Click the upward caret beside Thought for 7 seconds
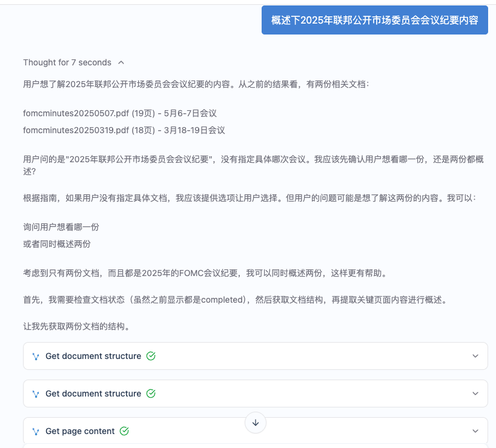The width and height of the screenshot is (496, 448). (121, 62)
